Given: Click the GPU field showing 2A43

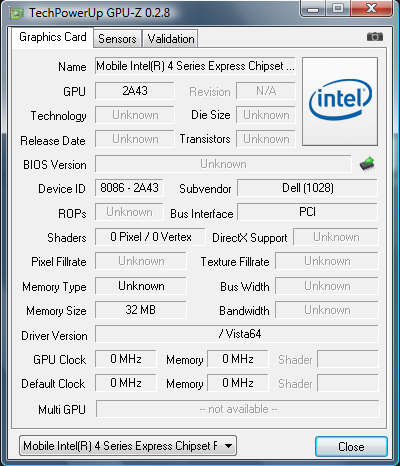Looking at the screenshot, I should (135, 91).
